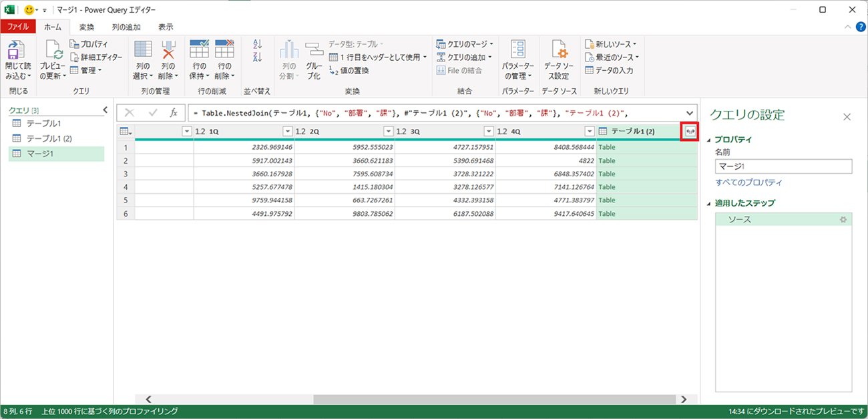Click Keep Rows (行の保持) icon
This screenshot has height=419, width=868.
coord(200,50)
